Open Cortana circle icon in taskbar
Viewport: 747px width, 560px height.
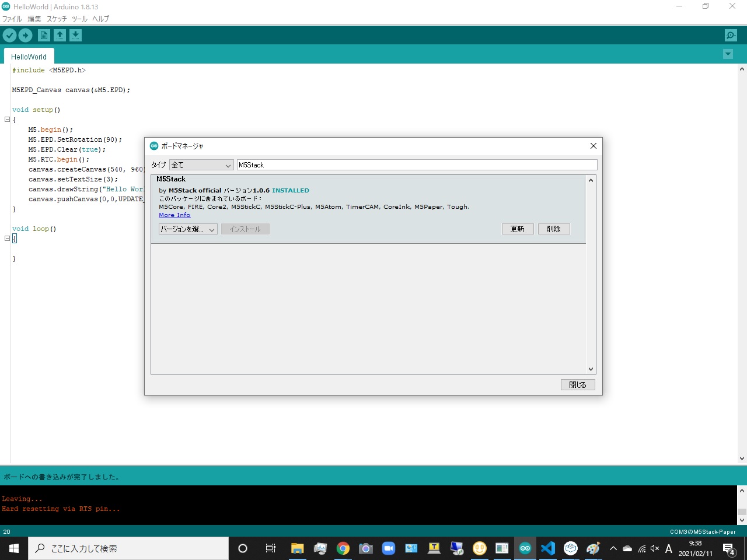click(x=243, y=548)
